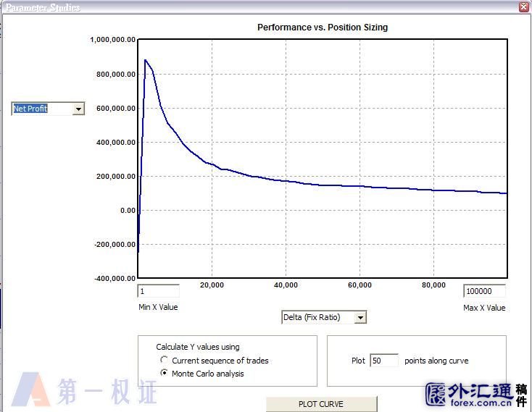Click the Performance vs. Position Sizing title

(323, 28)
